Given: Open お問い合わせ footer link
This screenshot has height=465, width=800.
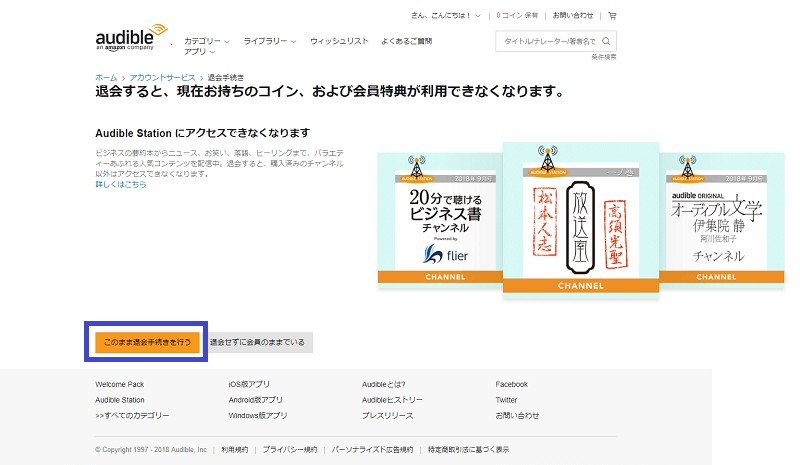Looking at the screenshot, I should [x=517, y=415].
